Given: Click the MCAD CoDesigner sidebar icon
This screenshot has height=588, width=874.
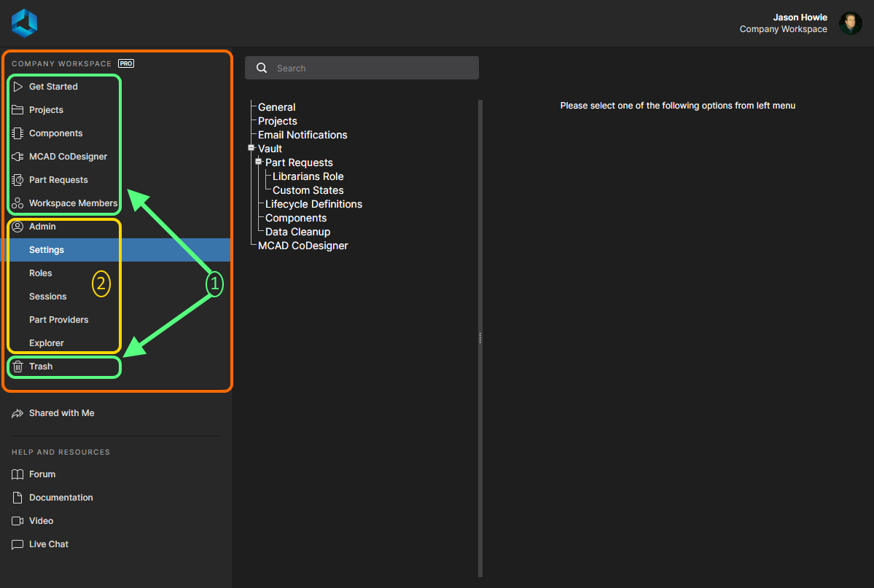Looking at the screenshot, I should [17, 157].
